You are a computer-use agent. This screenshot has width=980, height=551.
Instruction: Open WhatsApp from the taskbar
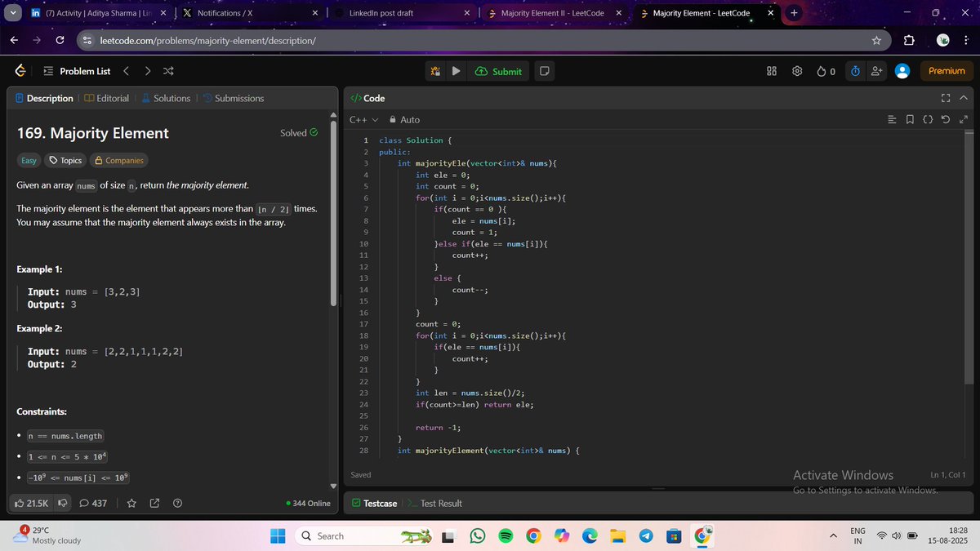(x=478, y=535)
